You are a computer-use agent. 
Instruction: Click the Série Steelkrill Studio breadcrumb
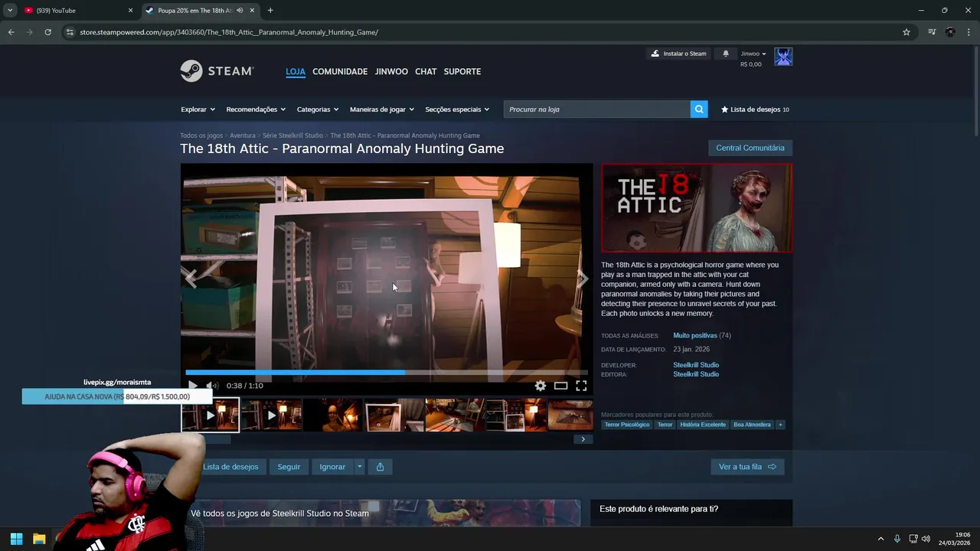click(x=292, y=135)
